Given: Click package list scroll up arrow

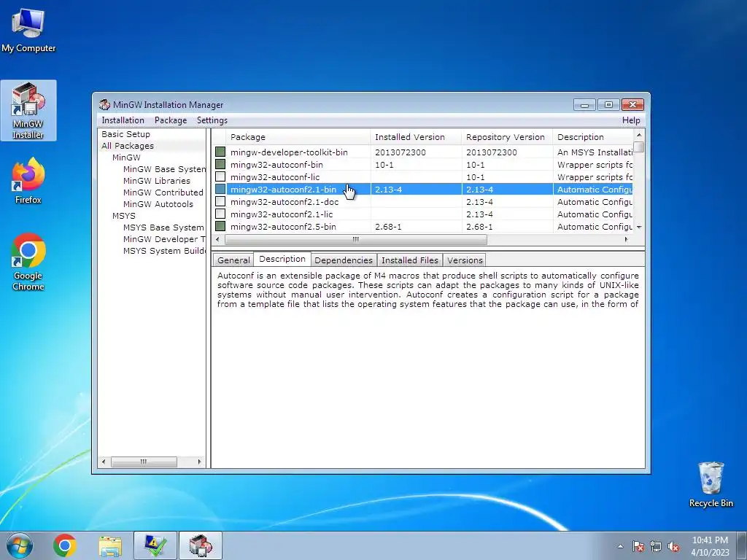Looking at the screenshot, I should tap(639, 135).
